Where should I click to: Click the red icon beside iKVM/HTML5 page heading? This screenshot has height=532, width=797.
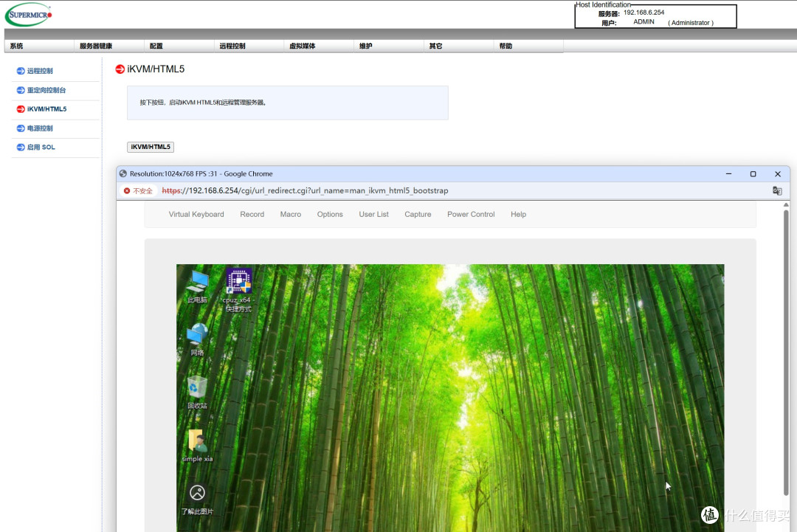point(120,69)
